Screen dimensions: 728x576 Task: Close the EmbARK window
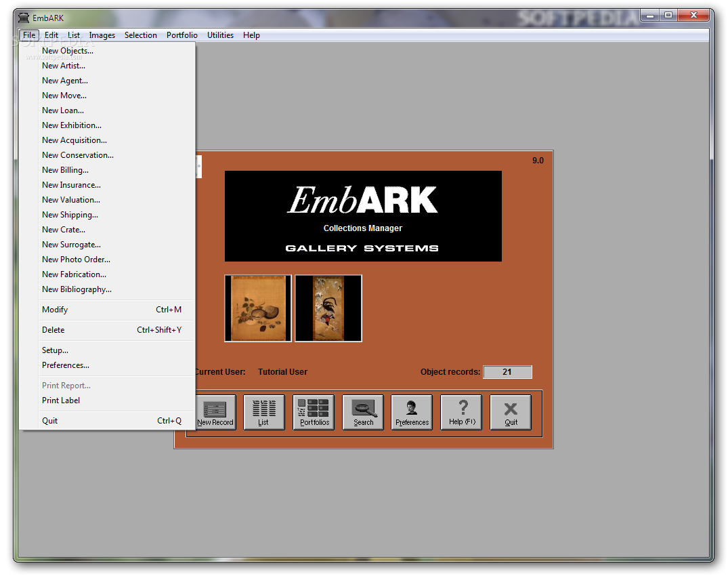[x=693, y=16]
